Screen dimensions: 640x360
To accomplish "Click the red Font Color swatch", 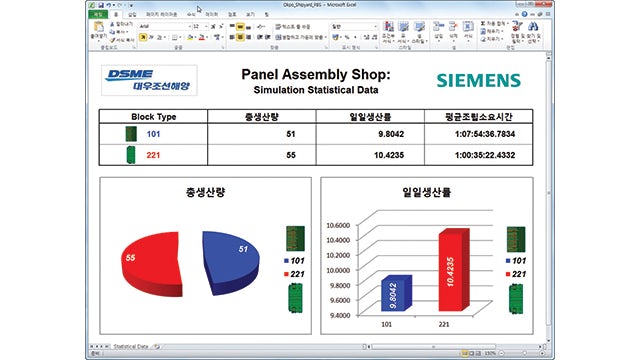I will 201,38.
